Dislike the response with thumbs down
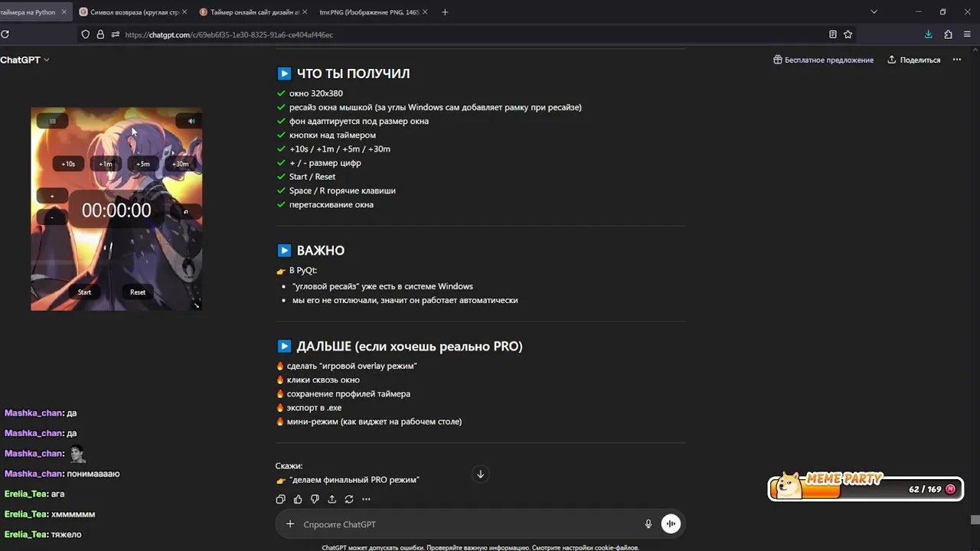 tap(315, 499)
